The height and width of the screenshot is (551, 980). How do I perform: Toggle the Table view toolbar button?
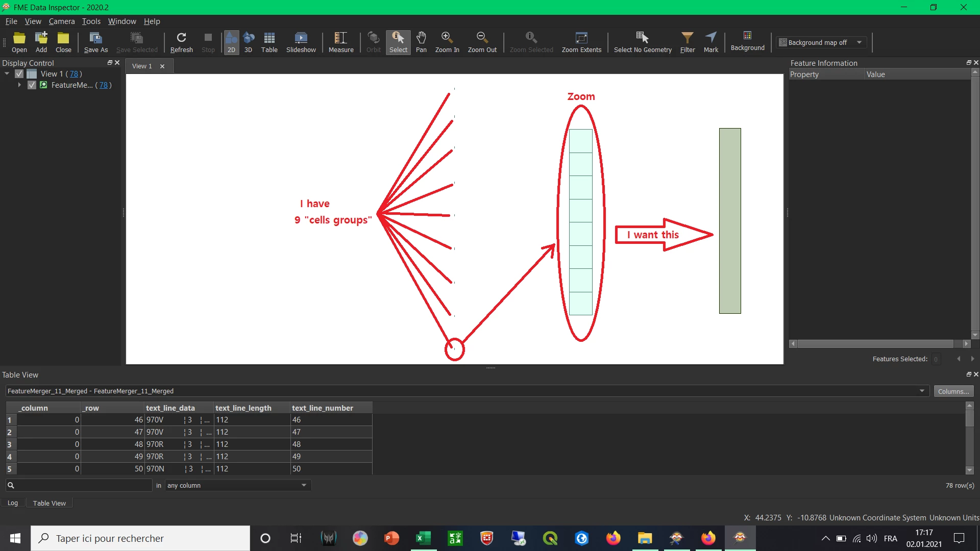pyautogui.click(x=269, y=42)
